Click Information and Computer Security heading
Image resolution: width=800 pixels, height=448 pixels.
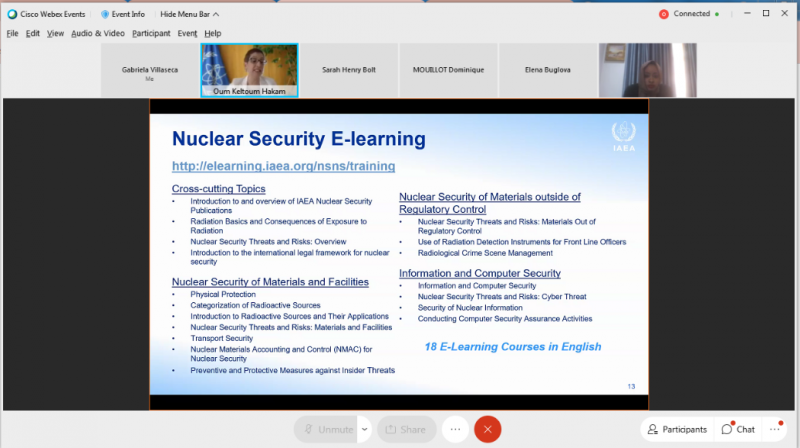[480, 273]
